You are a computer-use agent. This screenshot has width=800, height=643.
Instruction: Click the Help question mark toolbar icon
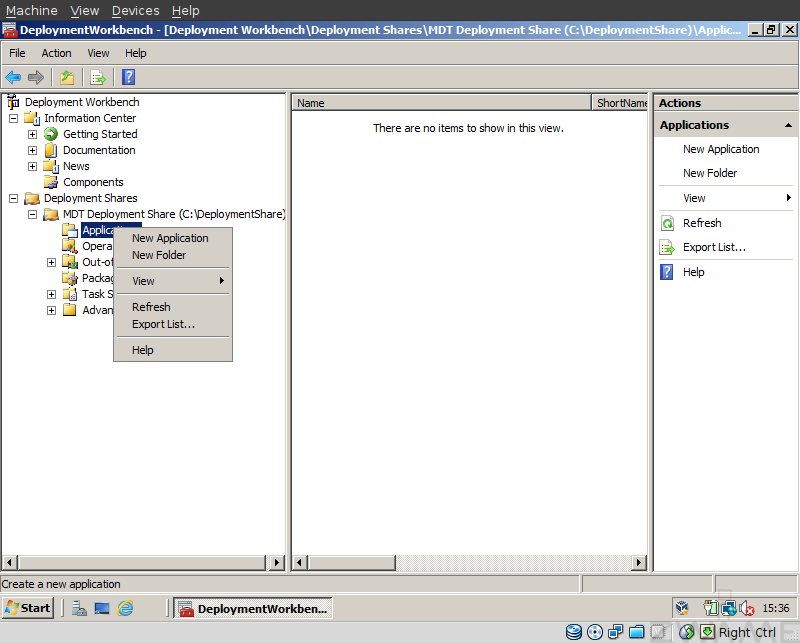129,77
